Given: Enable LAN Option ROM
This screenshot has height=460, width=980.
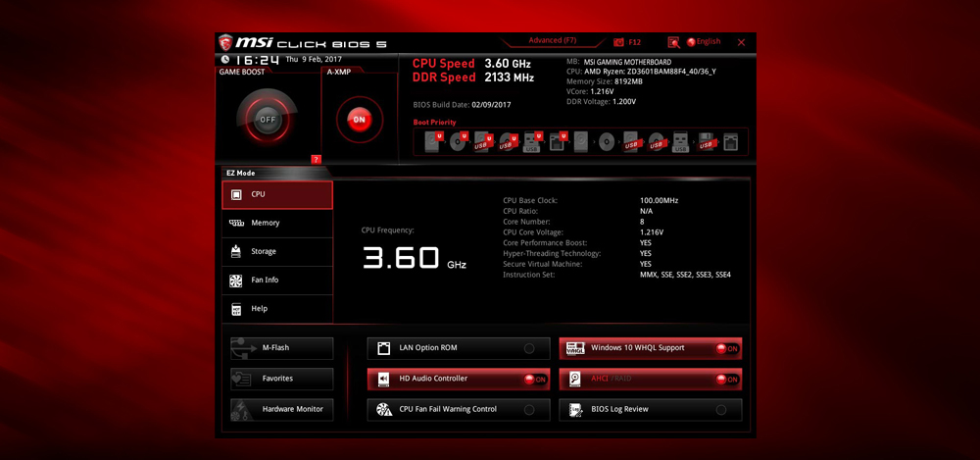Looking at the screenshot, I should tap(529, 348).
